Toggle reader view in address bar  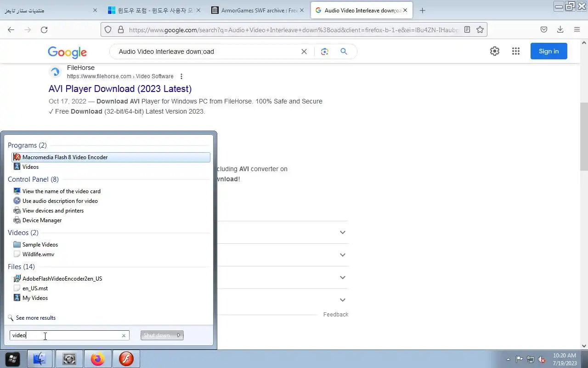pos(467,29)
